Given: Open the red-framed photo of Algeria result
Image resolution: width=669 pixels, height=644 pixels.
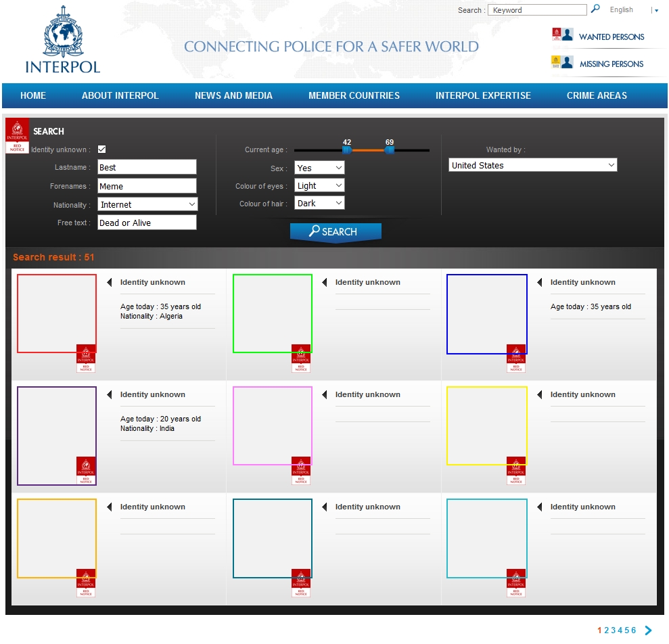Looking at the screenshot, I should coord(57,313).
